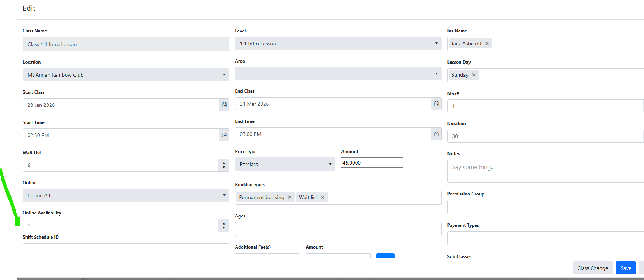Increase the Wait List value

click(x=224, y=163)
